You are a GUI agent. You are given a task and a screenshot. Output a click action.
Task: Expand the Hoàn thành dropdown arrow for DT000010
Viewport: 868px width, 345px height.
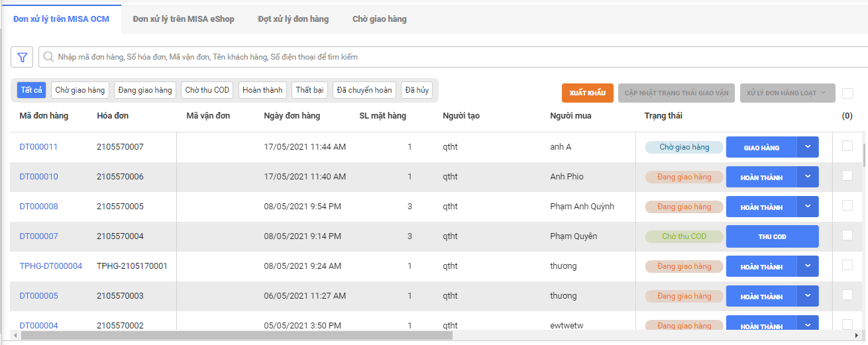pos(808,177)
